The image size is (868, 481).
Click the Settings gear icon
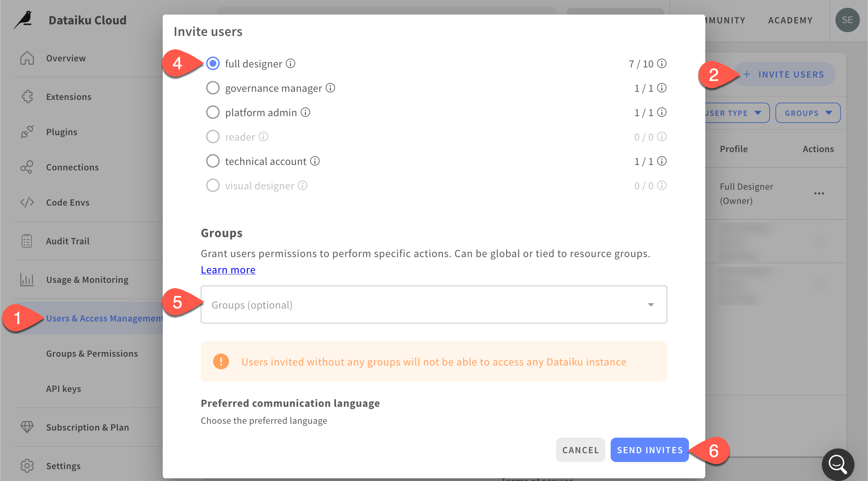coord(27,466)
